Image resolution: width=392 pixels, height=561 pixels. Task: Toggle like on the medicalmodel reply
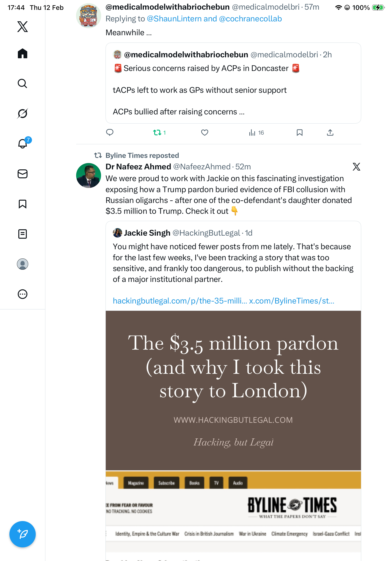coord(204,133)
